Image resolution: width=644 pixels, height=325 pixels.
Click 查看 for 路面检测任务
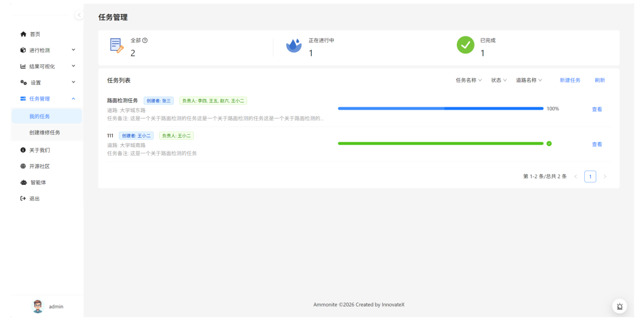tap(597, 109)
